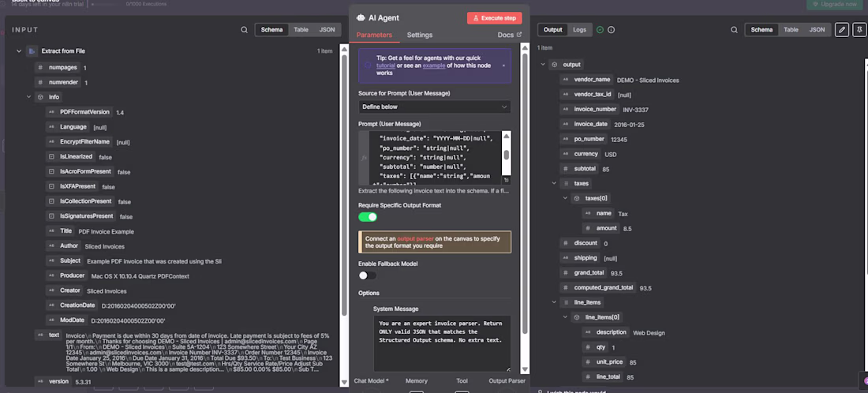
Task: Click the expand prompt editor icon
Action: [x=507, y=181]
